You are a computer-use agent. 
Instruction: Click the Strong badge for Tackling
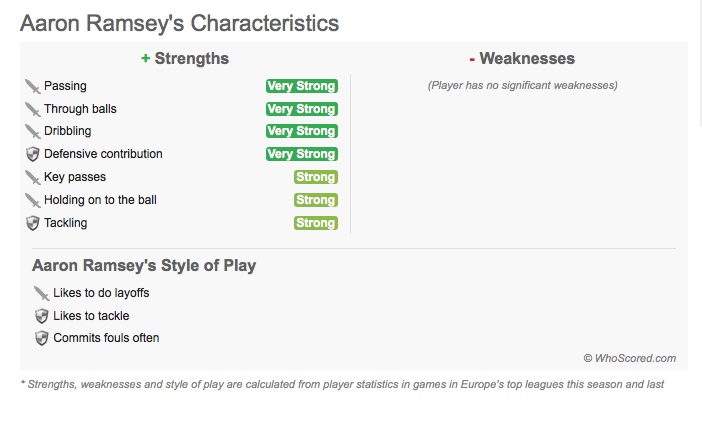pos(315,223)
